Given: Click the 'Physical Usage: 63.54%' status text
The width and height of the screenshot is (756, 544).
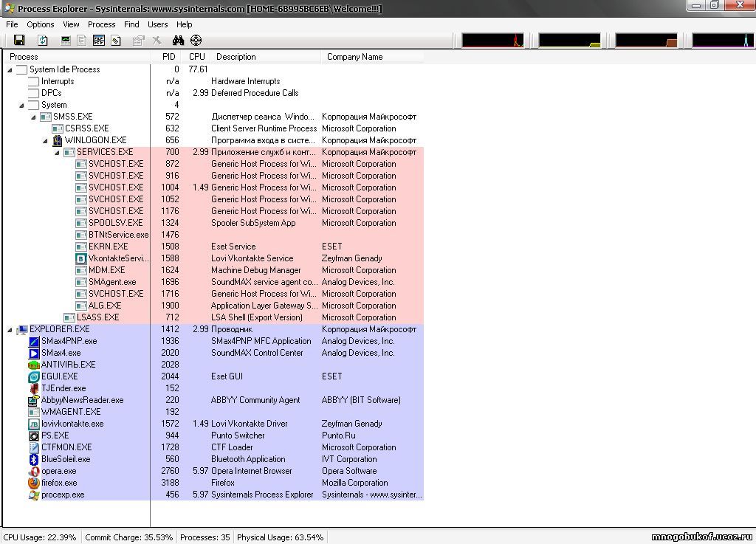Looking at the screenshot, I should 280,537.
